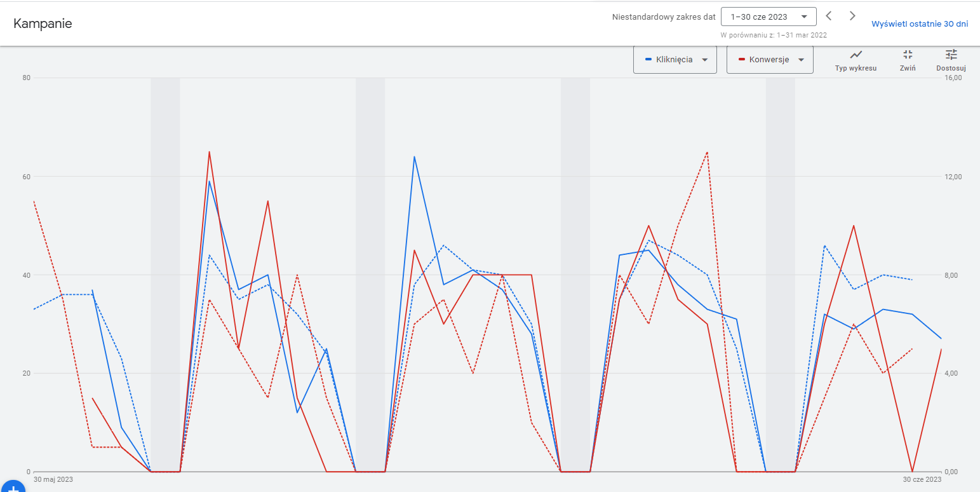Open the 1–30 cze 2023 date dropdown
This screenshot has height=492, width=980.
point(769,17)
